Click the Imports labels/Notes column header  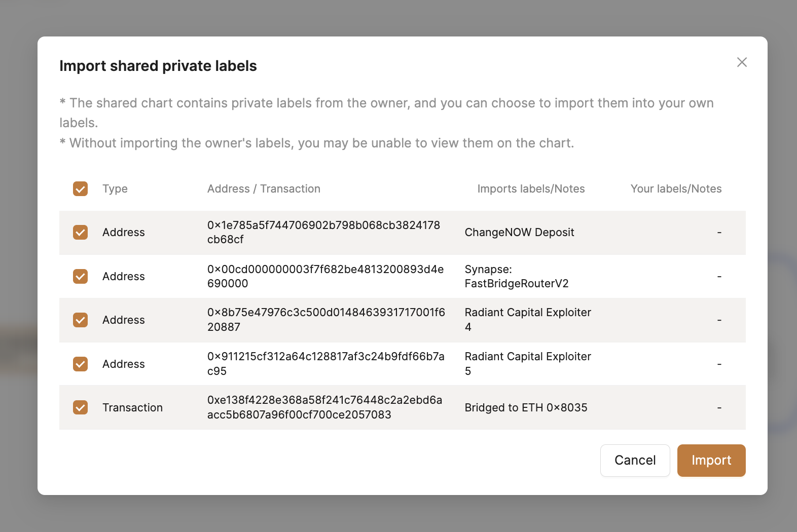(x=531, y=189)
